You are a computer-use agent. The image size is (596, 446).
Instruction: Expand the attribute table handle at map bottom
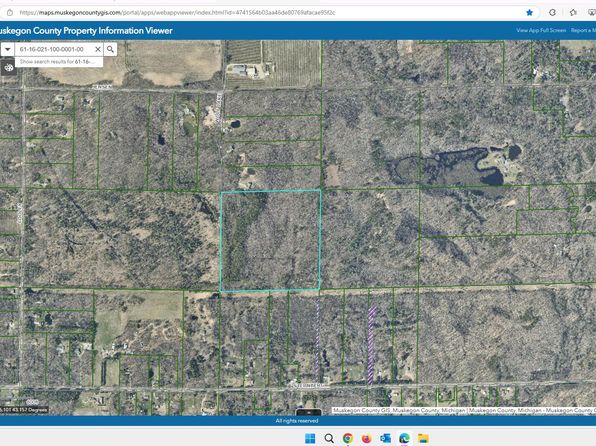click(309, 412)
